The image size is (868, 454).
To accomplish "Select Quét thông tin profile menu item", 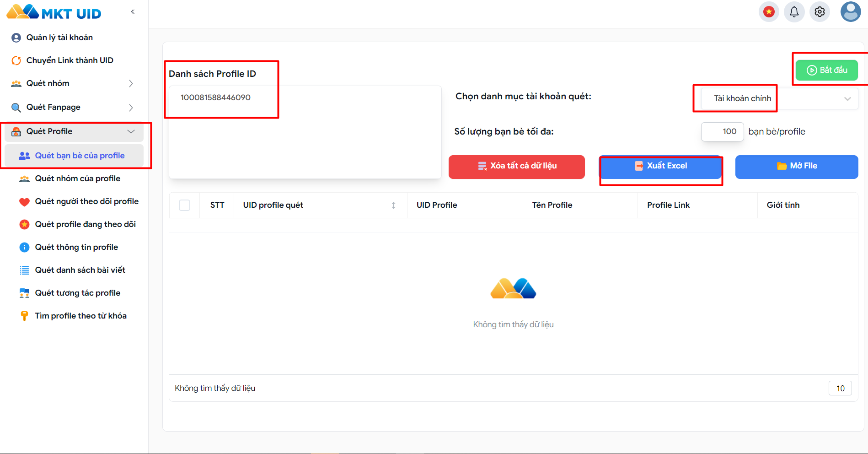I will pyautogui.click(x=76, y=247).
